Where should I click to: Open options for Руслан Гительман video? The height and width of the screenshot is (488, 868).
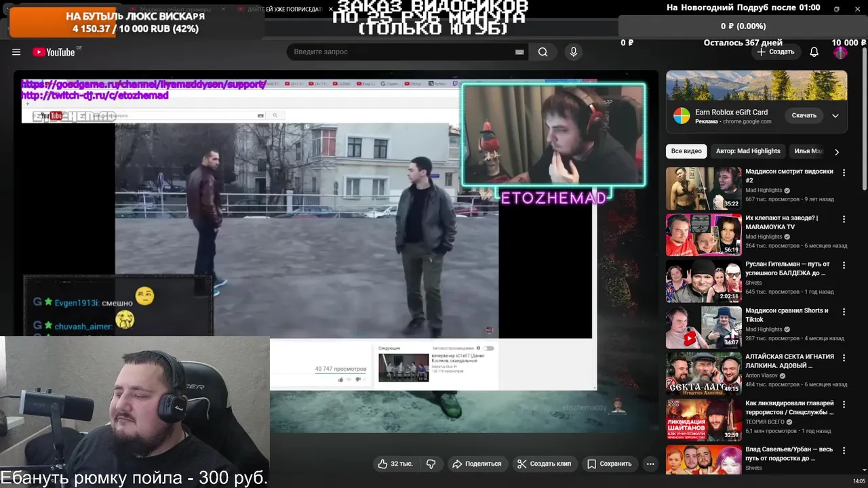click(844, 265)
